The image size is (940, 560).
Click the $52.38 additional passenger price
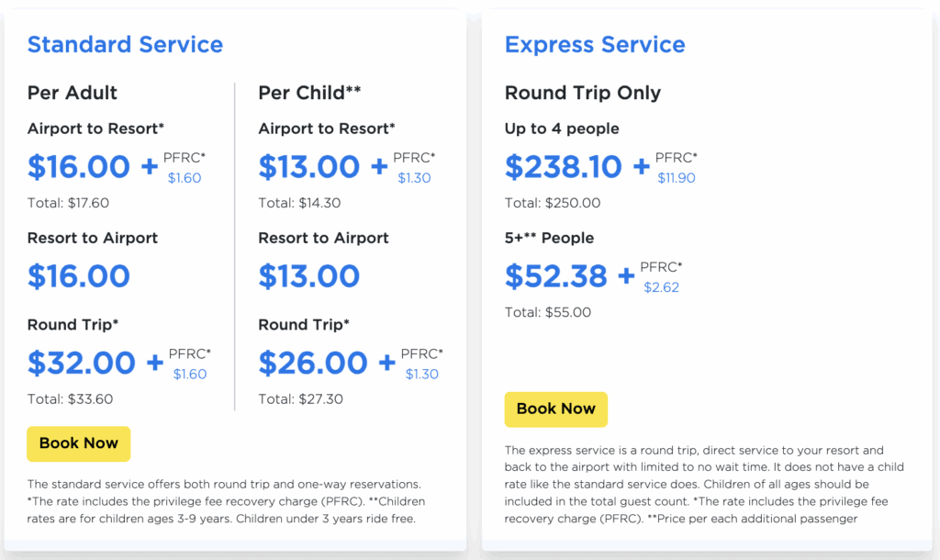[556, 276]
